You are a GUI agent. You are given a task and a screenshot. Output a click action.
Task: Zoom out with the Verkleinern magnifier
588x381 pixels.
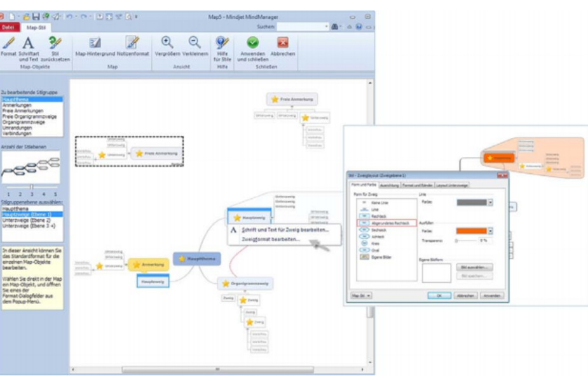pyautogui.click(x=195, y=43)
